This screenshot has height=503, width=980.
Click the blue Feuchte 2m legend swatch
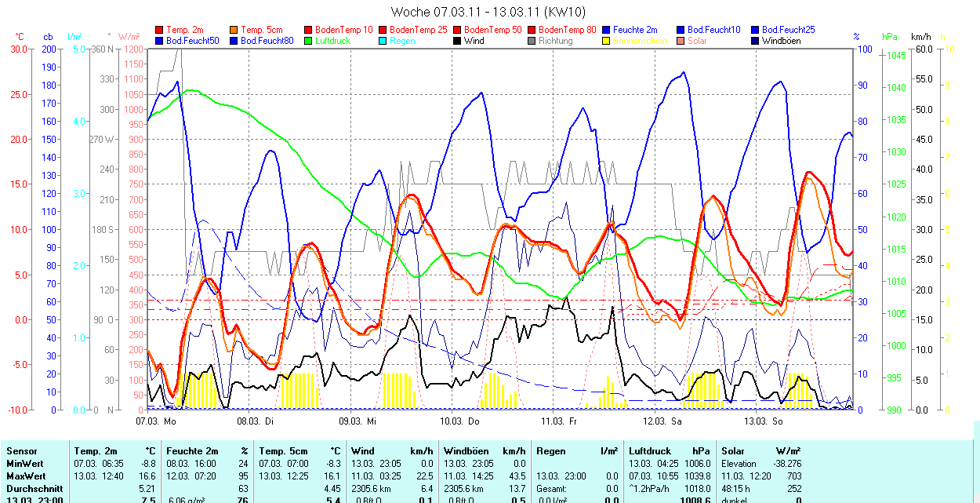click(x=607, y=30)
